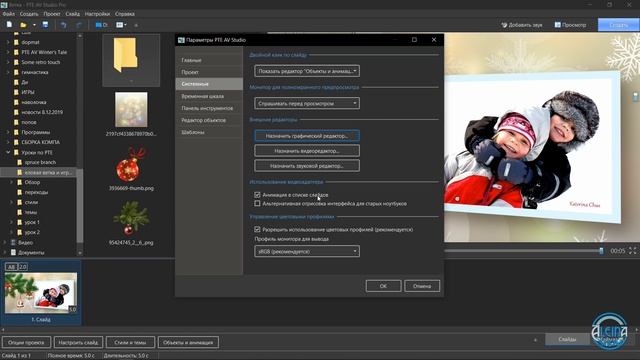Toggle the allow color profiles checkbox
Screen dimensions: 640x360
pyautogui.click(x=257, y=229)
